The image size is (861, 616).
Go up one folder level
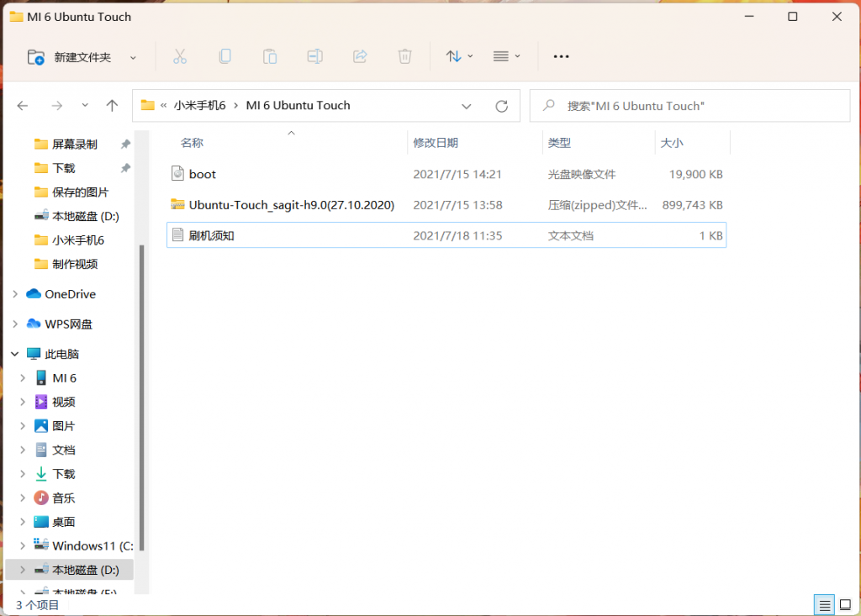(112, 106)
